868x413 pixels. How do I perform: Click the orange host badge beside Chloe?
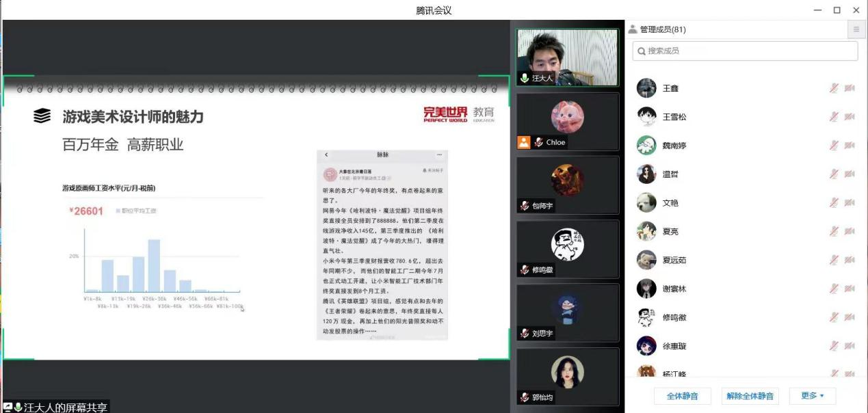tap(524, 142)
